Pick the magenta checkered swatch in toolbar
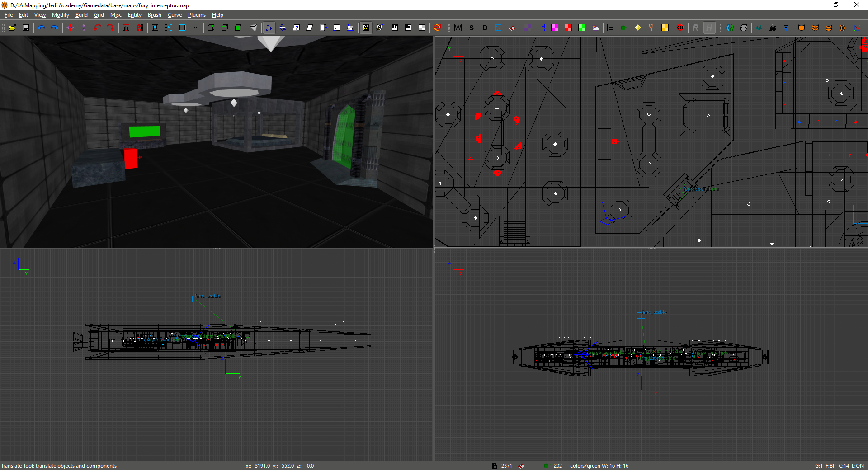The image size is (868, 470). pyautogui.click(x=555, y=28)
